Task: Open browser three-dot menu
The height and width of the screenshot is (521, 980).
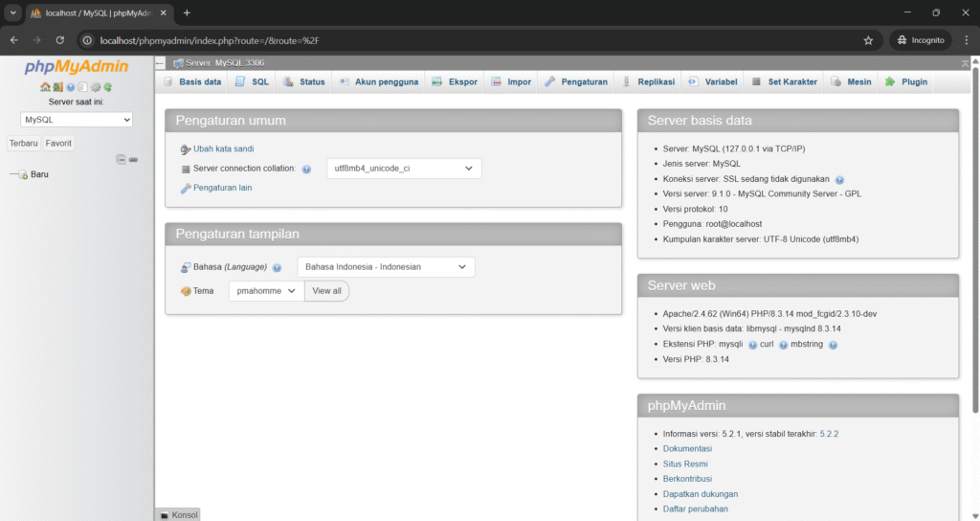Action: (967, 40)
